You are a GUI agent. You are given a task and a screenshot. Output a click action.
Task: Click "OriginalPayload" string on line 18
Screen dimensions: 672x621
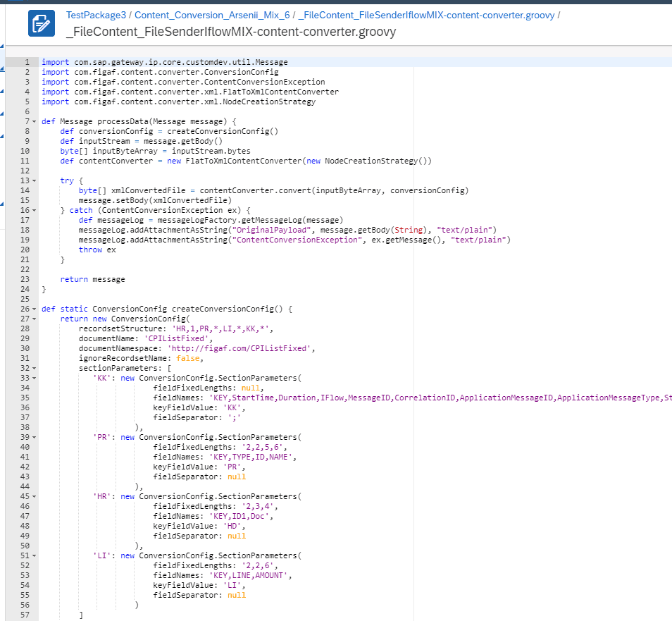[272, 230]
